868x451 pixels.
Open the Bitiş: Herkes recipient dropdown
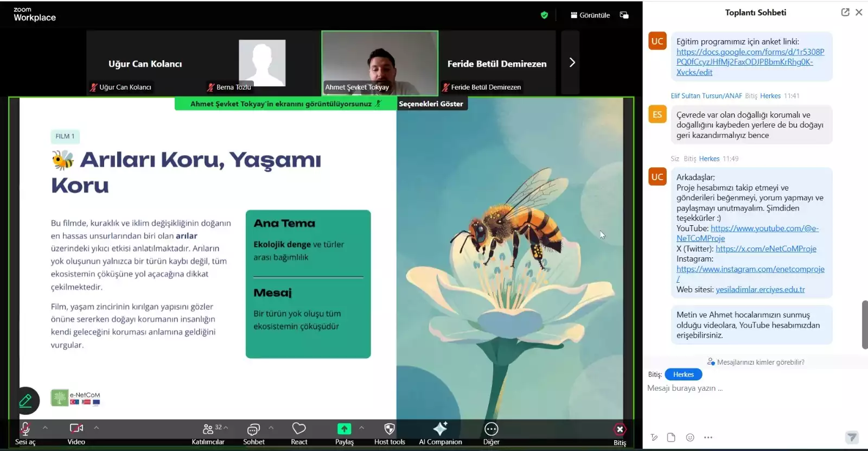point(683,374)
